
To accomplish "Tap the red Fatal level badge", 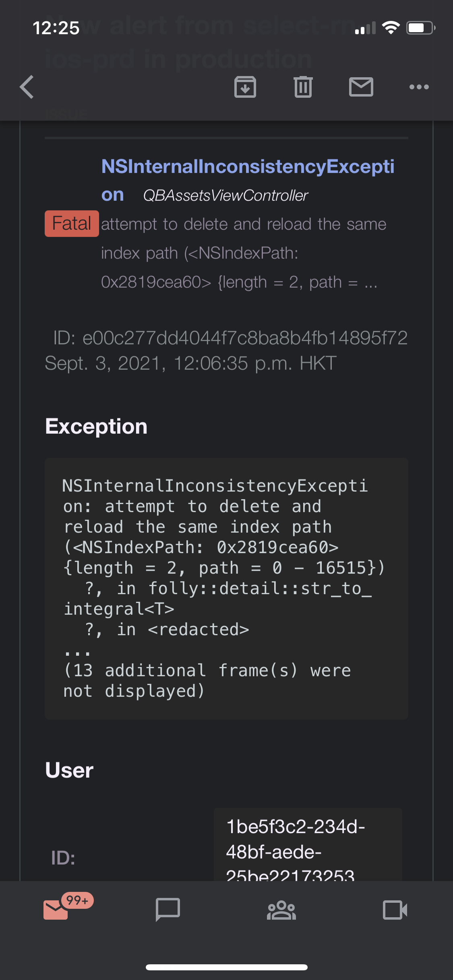I will [x=72, y=224].
